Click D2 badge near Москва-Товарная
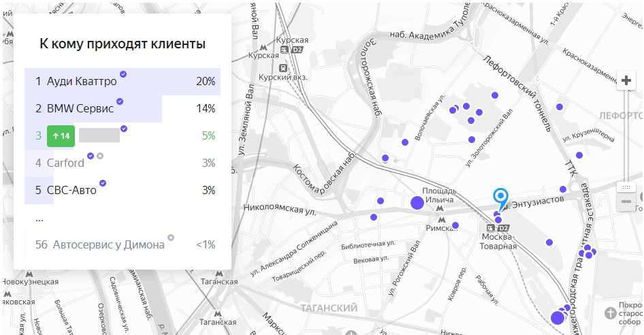Image resolution: width=644 pixels, height=335 pixels. (x=504, y=228)
